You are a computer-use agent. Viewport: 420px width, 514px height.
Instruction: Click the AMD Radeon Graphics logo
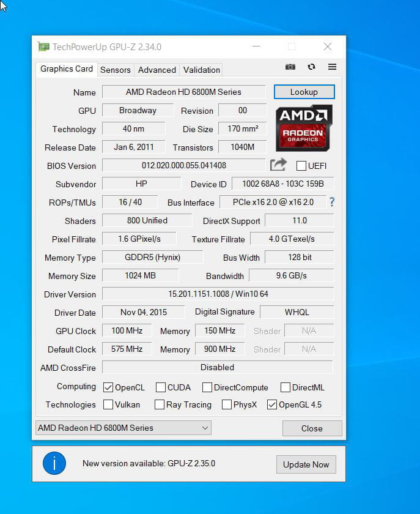click(304, 128)
